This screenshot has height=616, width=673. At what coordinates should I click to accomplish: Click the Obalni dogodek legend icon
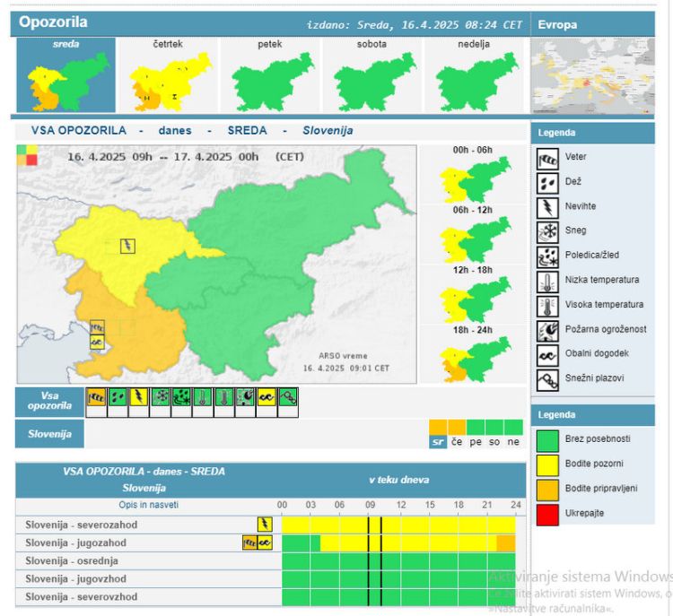(547, 355)
